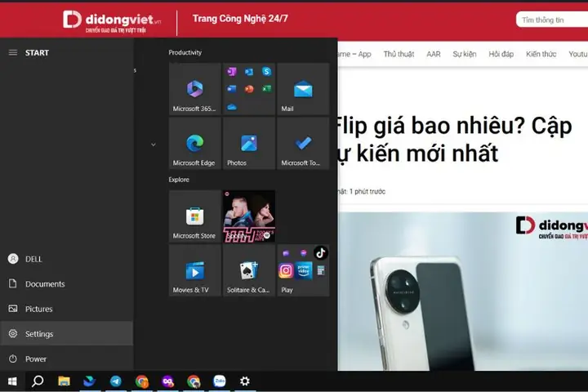Screen dimensions: 588x392
Task: Click the Explore group header
Action: coord(179,180)
